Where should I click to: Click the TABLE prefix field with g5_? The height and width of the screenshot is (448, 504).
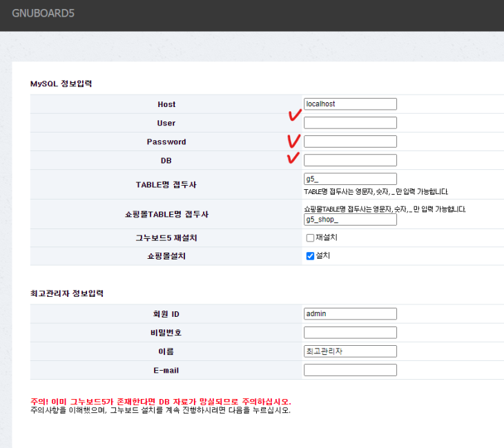(x=350, y=179)
